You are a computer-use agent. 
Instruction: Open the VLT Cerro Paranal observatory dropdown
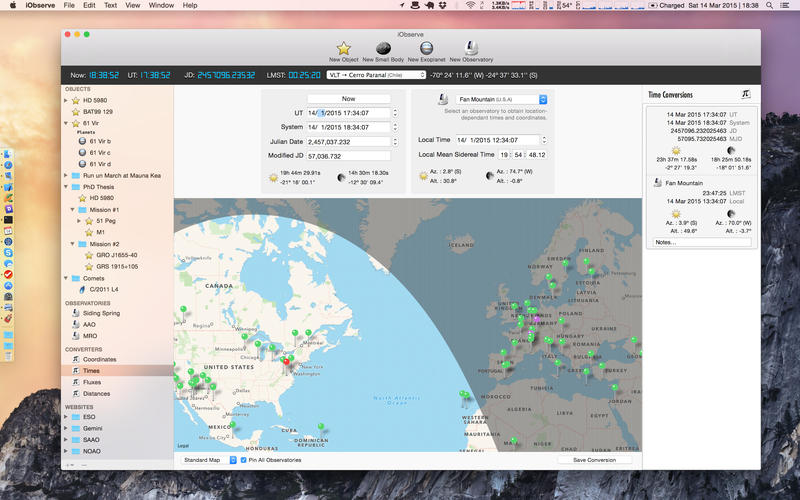coord(376,75)
